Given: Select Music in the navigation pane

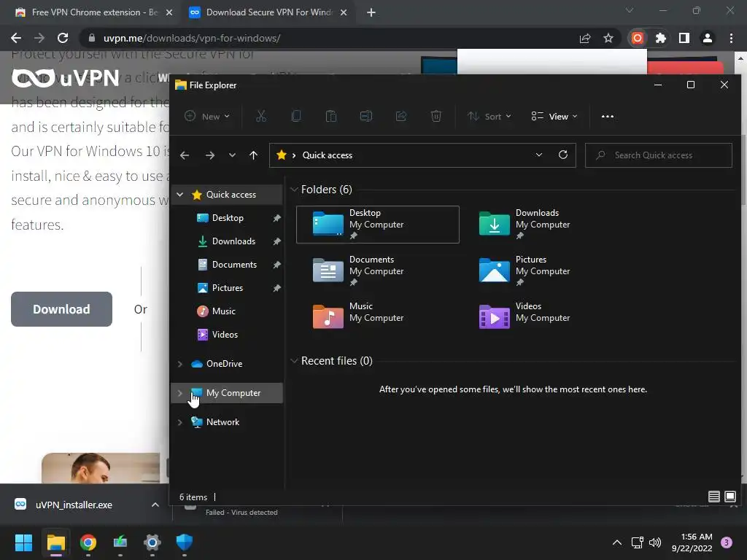Looking at the screenshot, I should pos(228,311).
